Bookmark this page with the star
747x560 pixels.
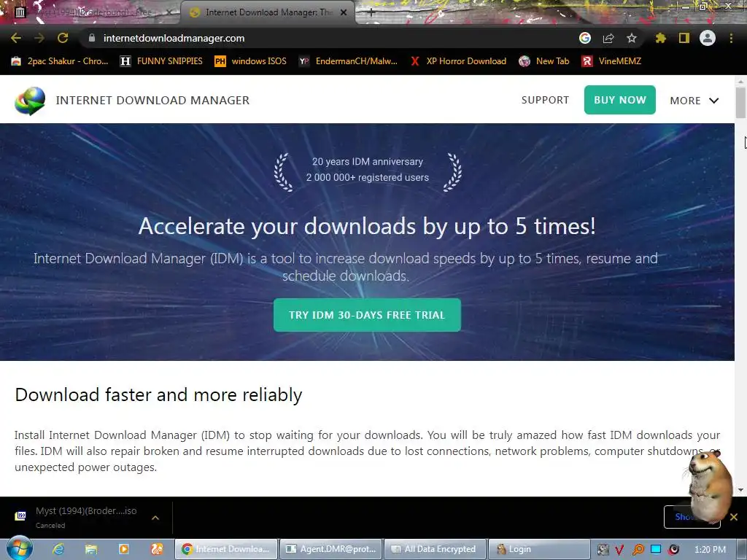click(632, 38)
